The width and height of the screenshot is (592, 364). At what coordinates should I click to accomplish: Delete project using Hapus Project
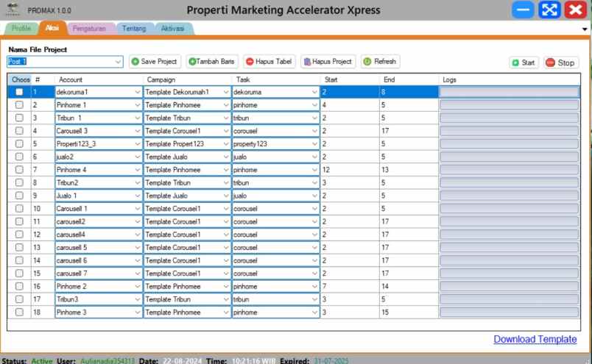click(328, 62)
